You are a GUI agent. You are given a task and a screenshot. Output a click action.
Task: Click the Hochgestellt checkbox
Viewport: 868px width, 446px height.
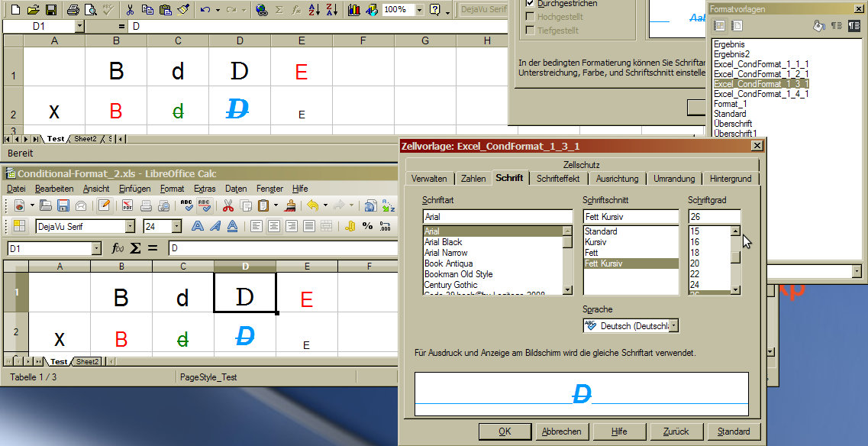(x=531, y=17)
